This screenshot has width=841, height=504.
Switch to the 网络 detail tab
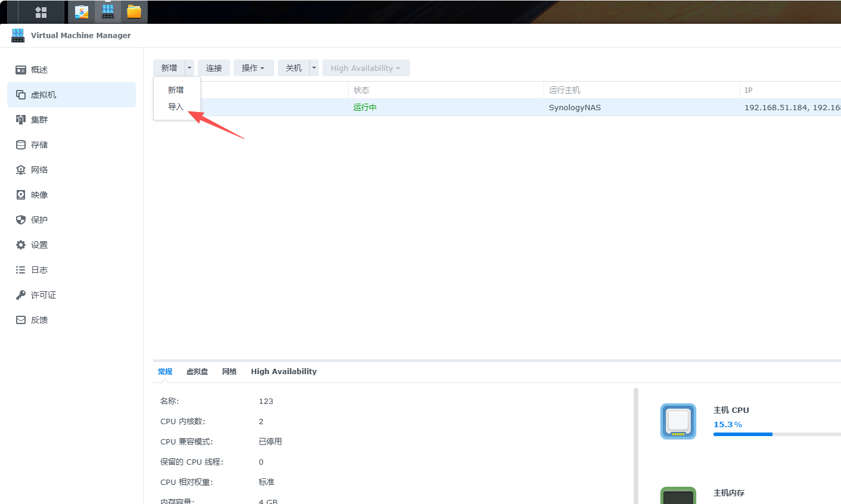coord(229,371)
